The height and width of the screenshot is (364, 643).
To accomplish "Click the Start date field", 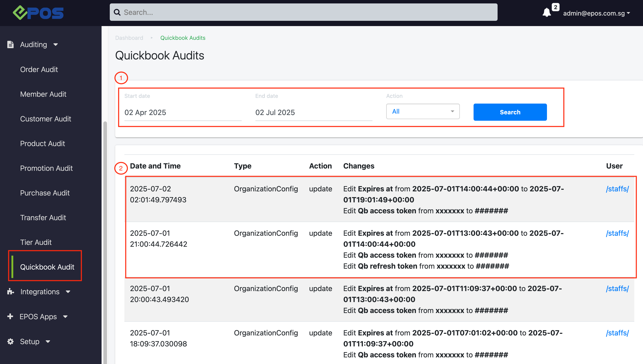I will click(182, 112).
